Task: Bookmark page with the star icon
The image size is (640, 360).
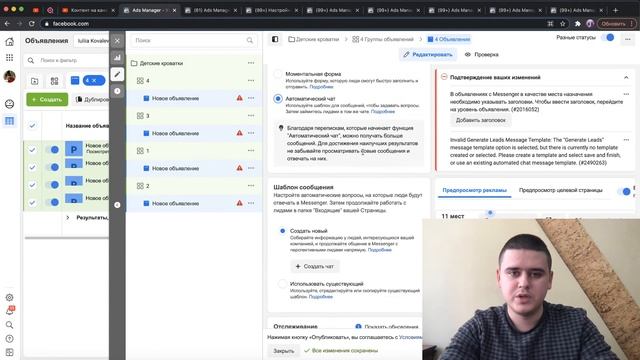Action: coord(563,24)
